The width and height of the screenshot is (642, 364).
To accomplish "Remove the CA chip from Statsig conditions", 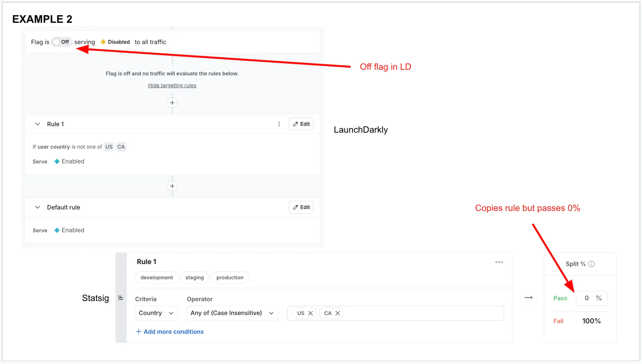I will [x=338, y=313].
